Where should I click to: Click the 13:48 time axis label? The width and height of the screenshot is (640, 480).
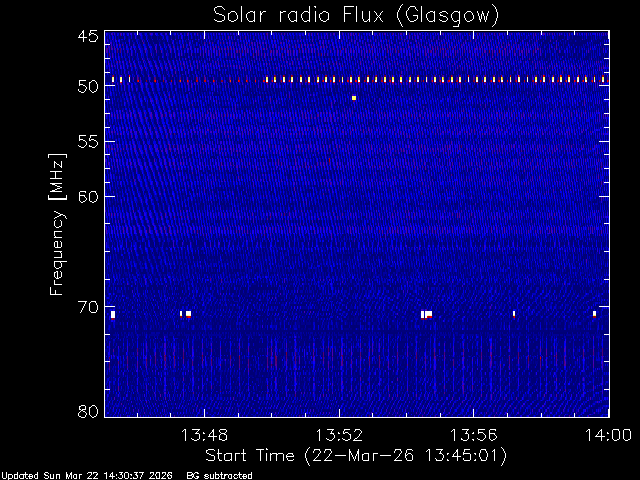click(x=204, y=435)
